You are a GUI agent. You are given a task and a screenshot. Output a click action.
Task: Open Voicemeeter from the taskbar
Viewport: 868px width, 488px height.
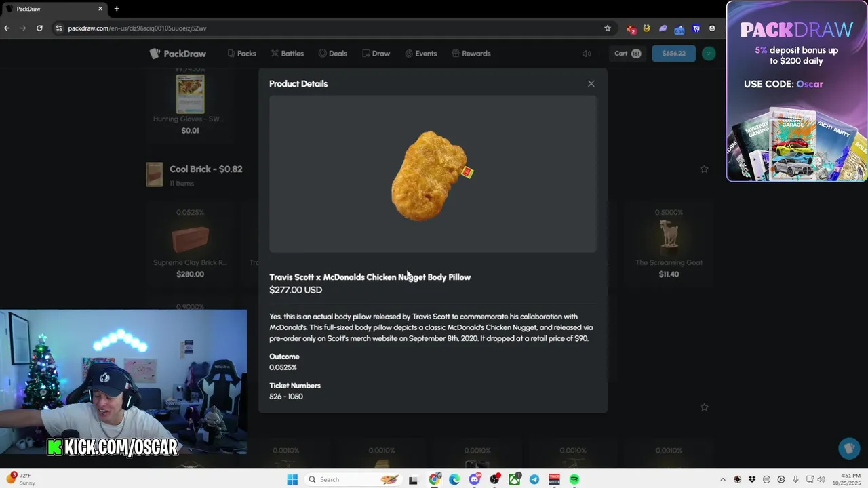(x=554, y=479)
